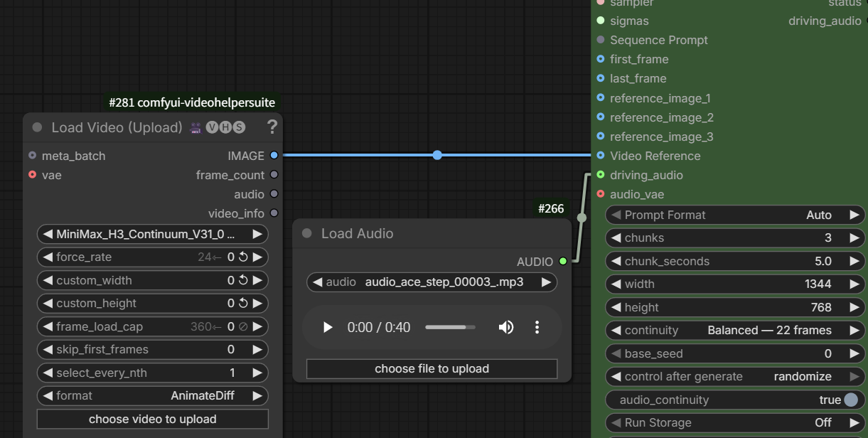Click the IMAGE output connector on Load Video
Image resolution: width=868 pixels, height=438 pixels.
click(274, 155)
